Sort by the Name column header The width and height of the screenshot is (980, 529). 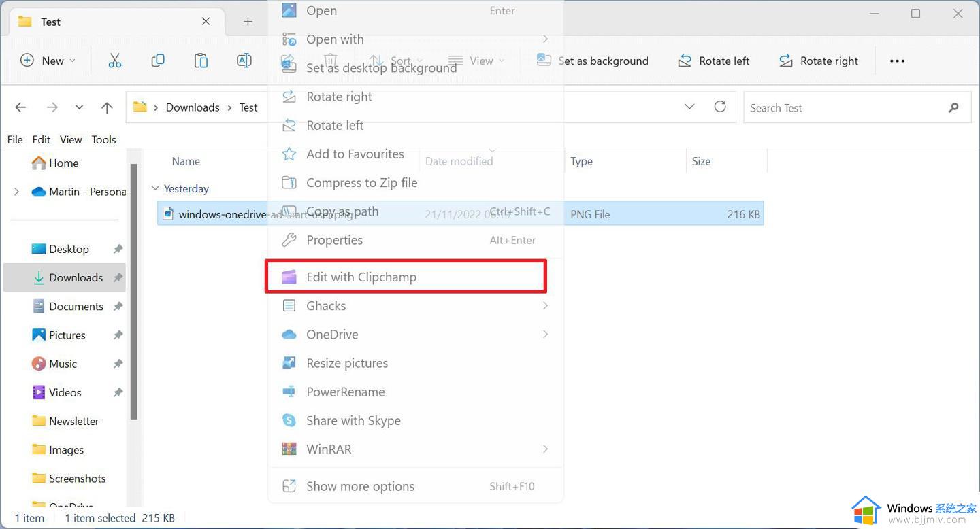(x=186, y=161)
